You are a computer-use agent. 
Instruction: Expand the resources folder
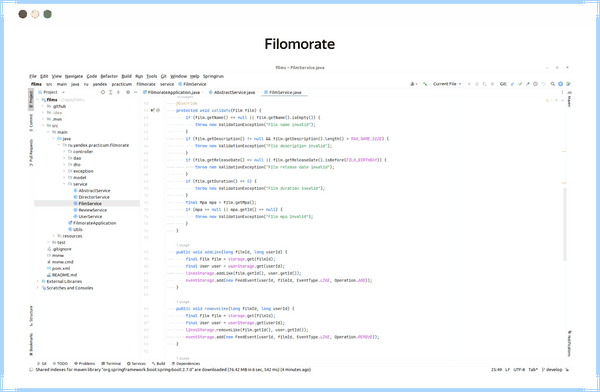(54, 236)
